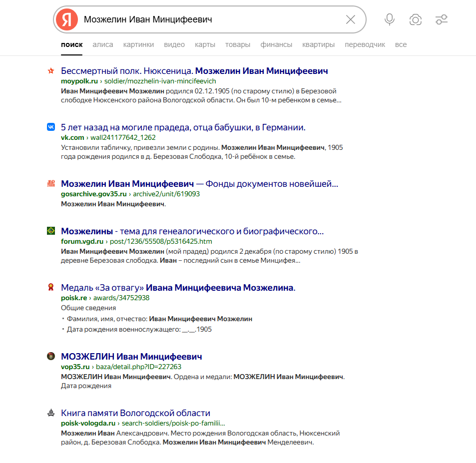Click the forum.vgd.ru green favicon
The width and height of the screenshot is (476, 463).
(51, 231)
